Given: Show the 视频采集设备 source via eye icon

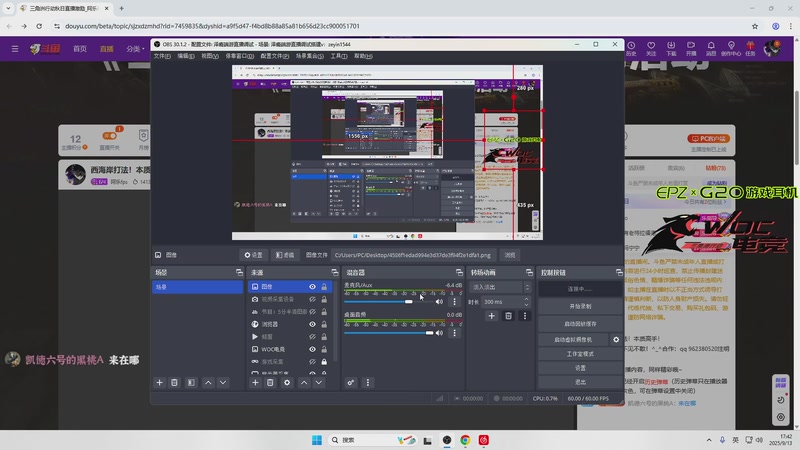Looking at the screenshot, I should pos(312,299).
